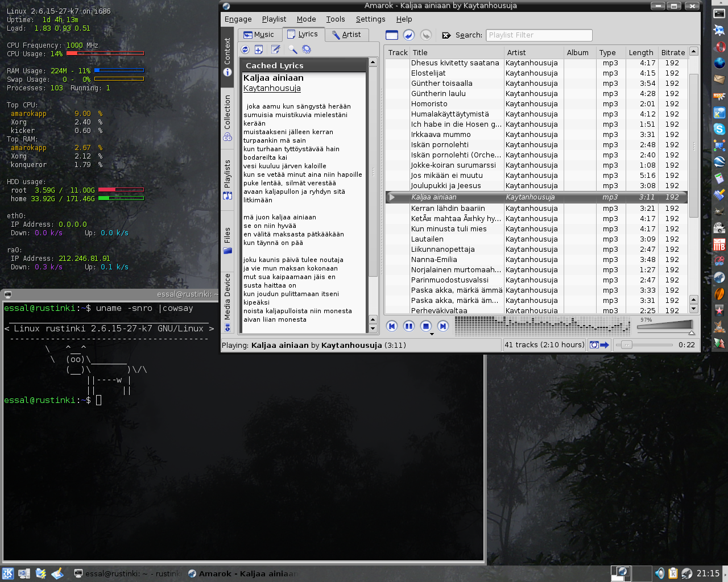Viewport: 728px width, 582px height.
Task: Click the Amarok tray icon near the clock
Action: [x=686, y=573]
